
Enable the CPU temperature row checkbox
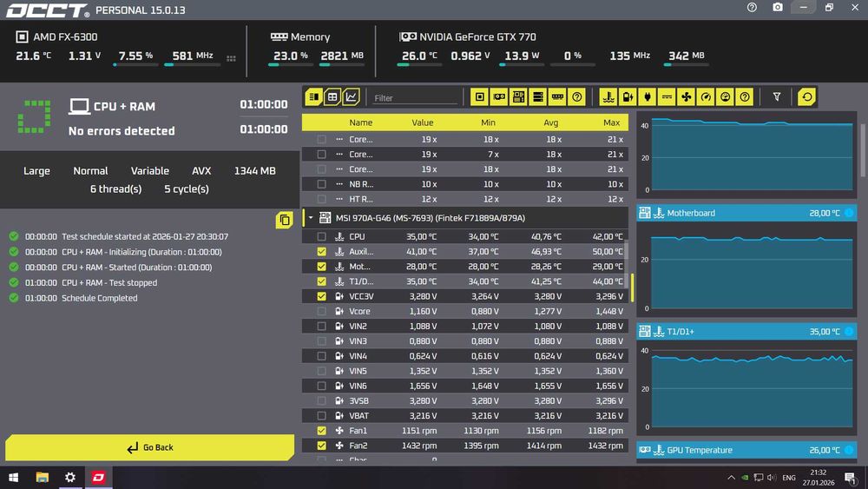(321, 236)
